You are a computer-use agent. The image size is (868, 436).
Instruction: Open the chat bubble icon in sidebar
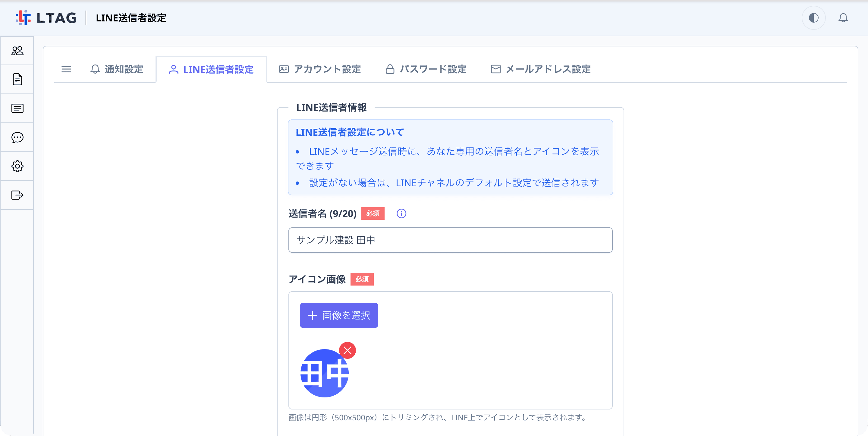click(x=17, y=137)
